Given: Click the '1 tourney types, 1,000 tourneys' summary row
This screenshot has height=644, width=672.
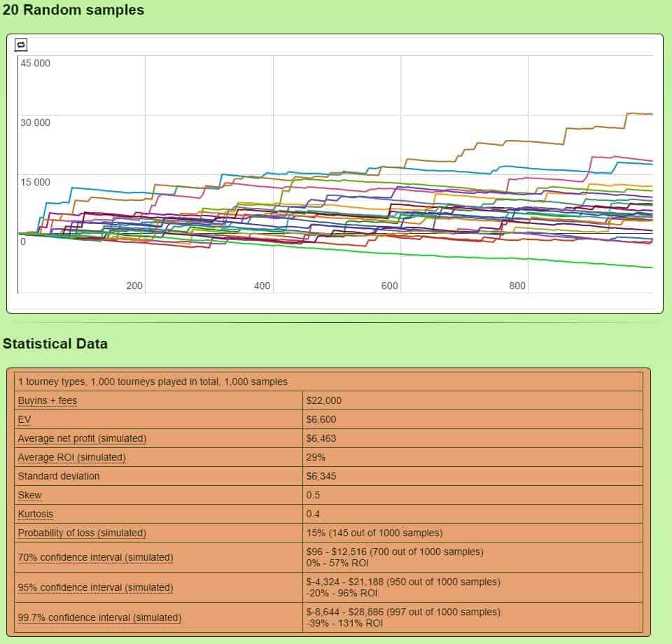Looking at the screenshot, I should 328,381.
